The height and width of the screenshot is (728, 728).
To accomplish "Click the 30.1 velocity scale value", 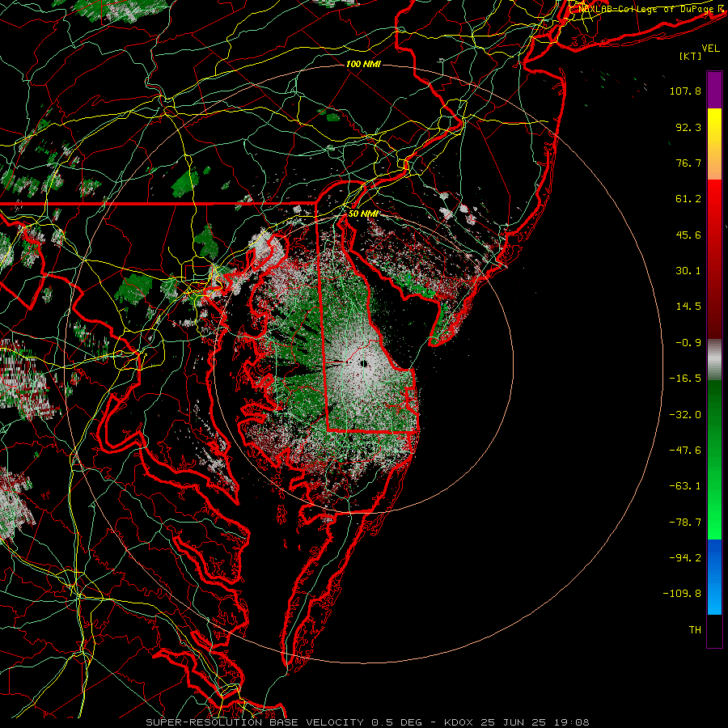I will click(688, 271).
